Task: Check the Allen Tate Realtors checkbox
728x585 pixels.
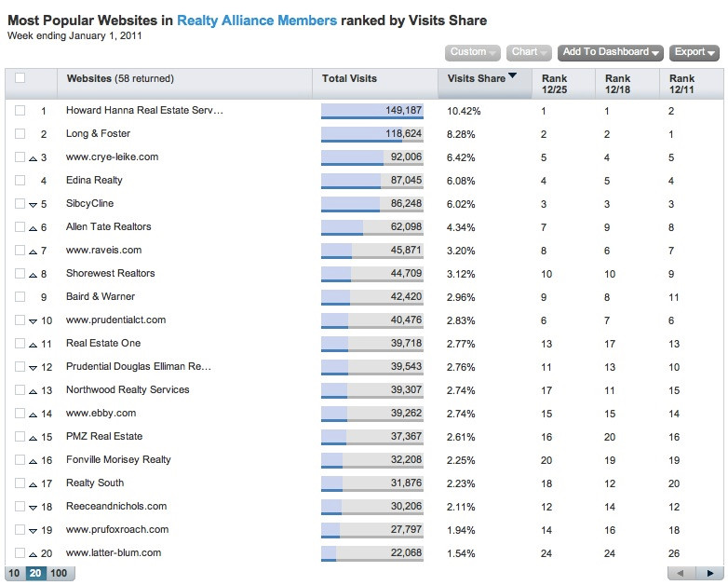Action: pos(20,226)
